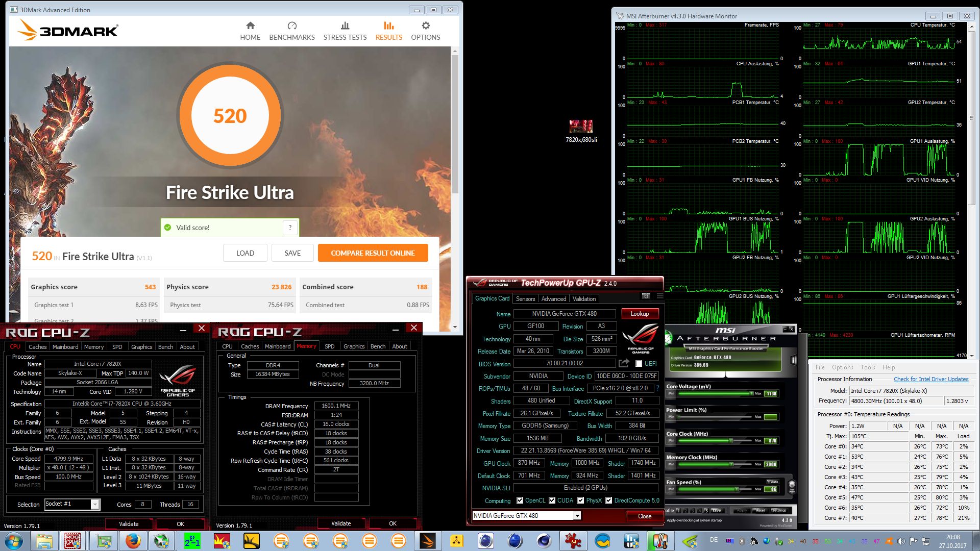Image resolution: width=980 pixels, height=551 pixels.
Task: Click the Memory Clock value field 2000
Action: coord(771,464)
